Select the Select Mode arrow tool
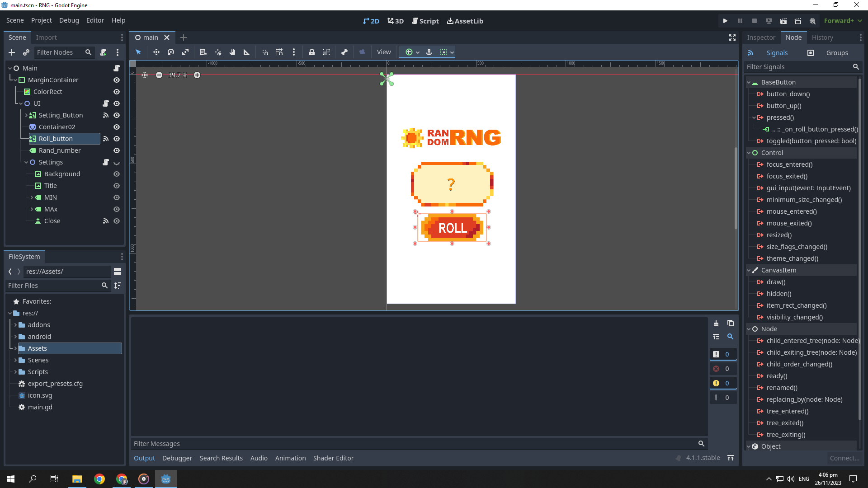 [138, 52]
